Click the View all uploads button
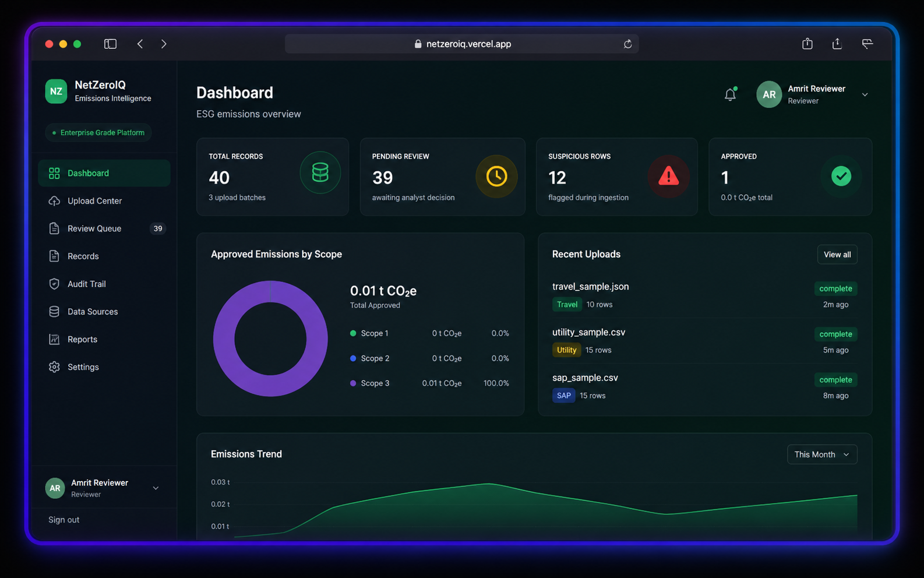The width and height of the screenshot is (924, 578). 837,255
